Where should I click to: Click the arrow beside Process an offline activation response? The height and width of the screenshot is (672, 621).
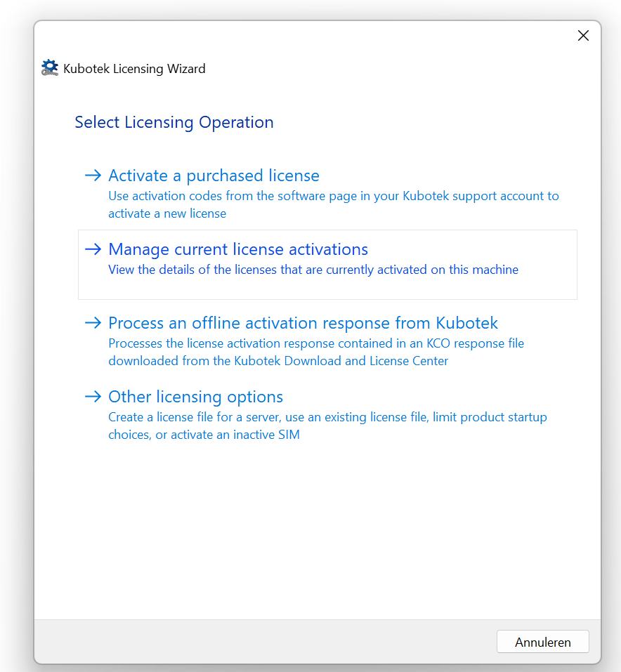tap(93, 323)
